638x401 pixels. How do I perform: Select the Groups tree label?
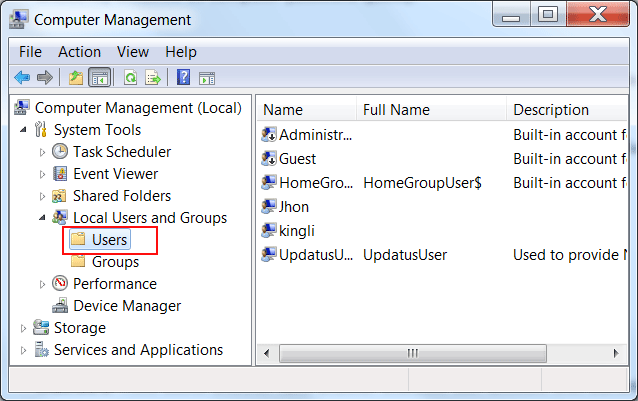(x=116, y=262)
